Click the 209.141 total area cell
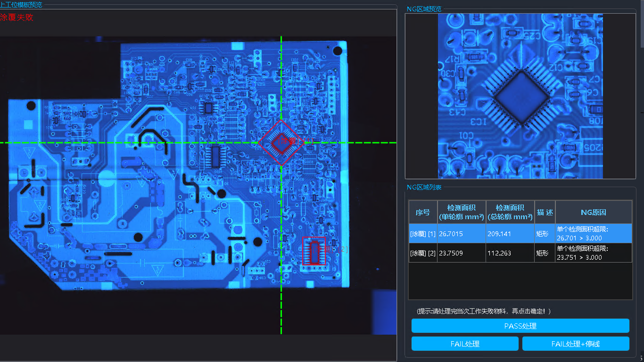 pyautogui.click(x=510, y=233)
